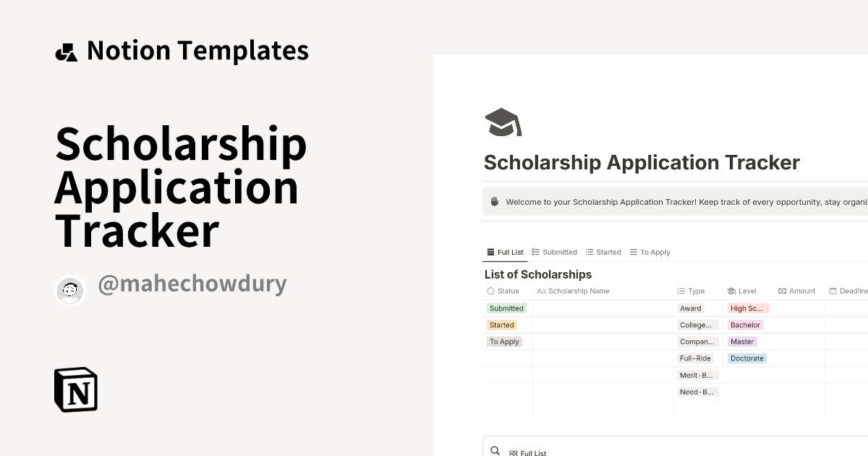Open the To Apply view tab
Image resolution: width=868 pixels, height=456 pixels.
point(650,253)
